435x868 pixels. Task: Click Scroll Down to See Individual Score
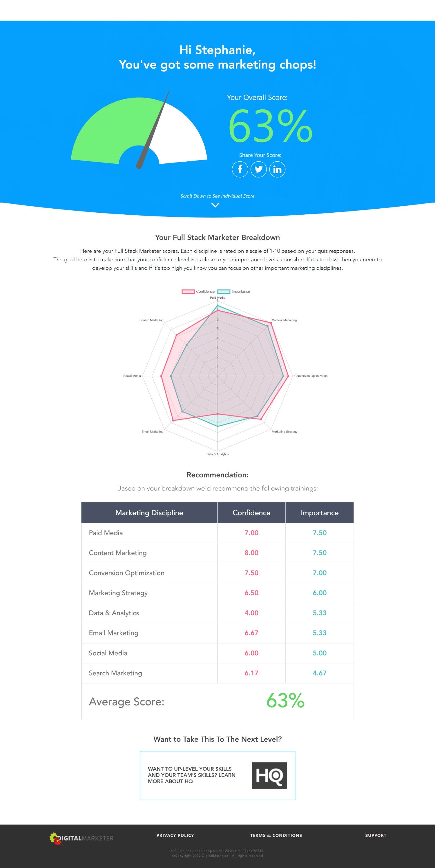point(217,196)
